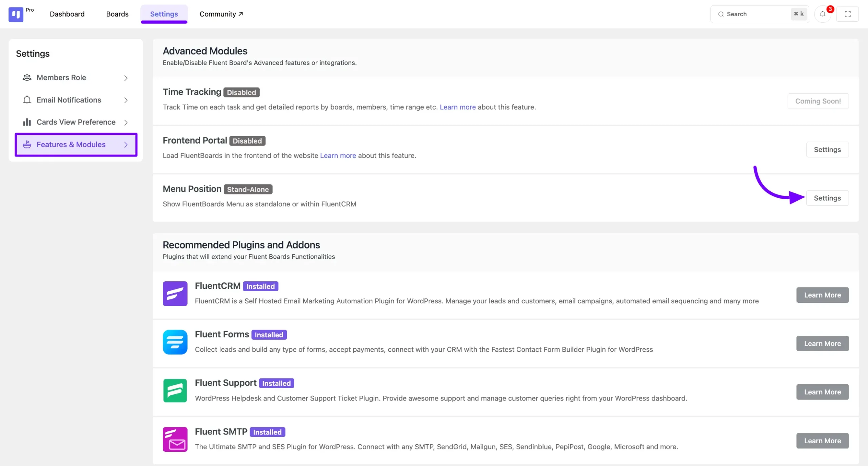Click the Time Tracking title

tap(192, 92)
